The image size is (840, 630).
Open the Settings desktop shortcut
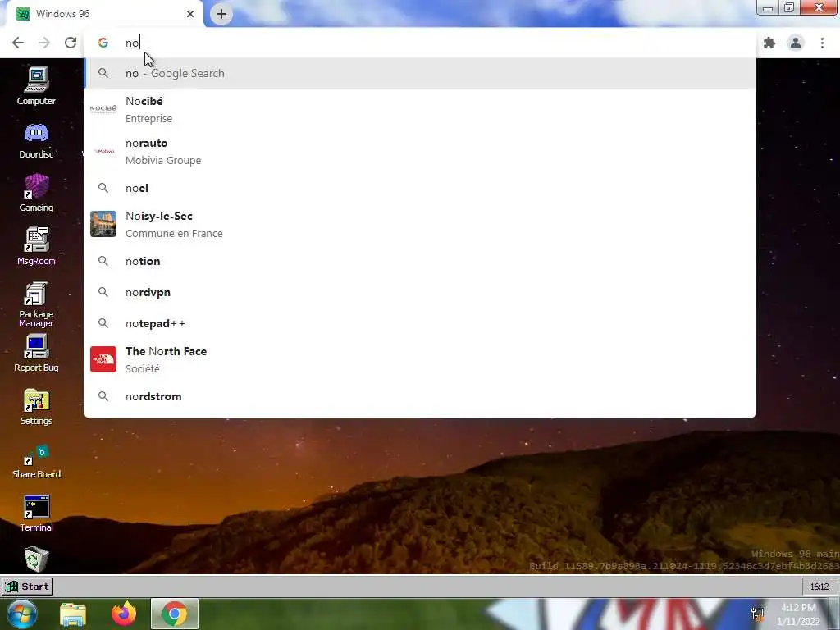(x=36, y=407)
